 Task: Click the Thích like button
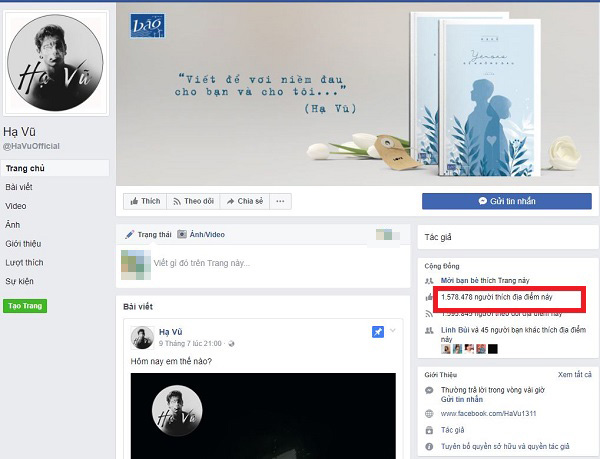[145, 201]
